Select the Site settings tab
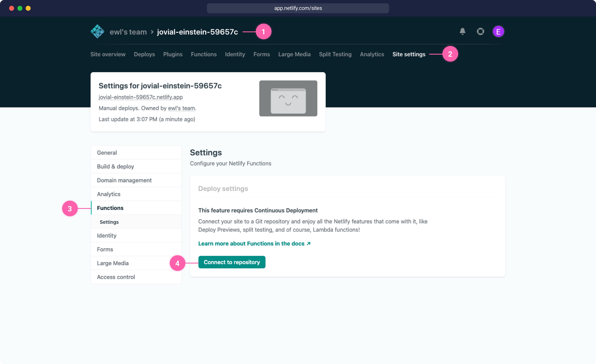 [409, 54]
